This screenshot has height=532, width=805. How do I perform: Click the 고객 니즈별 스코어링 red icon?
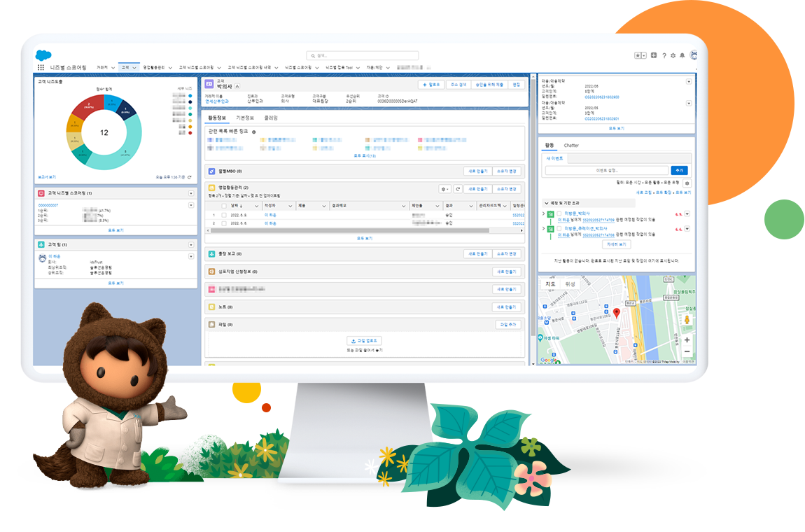pos(41,193)
